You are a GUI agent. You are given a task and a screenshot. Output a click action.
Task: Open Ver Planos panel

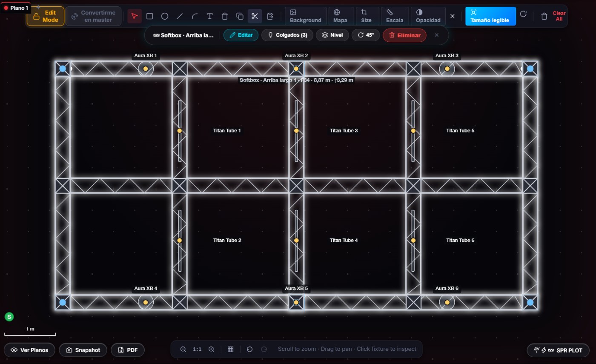pyautogui.click(x=29, y=350)
